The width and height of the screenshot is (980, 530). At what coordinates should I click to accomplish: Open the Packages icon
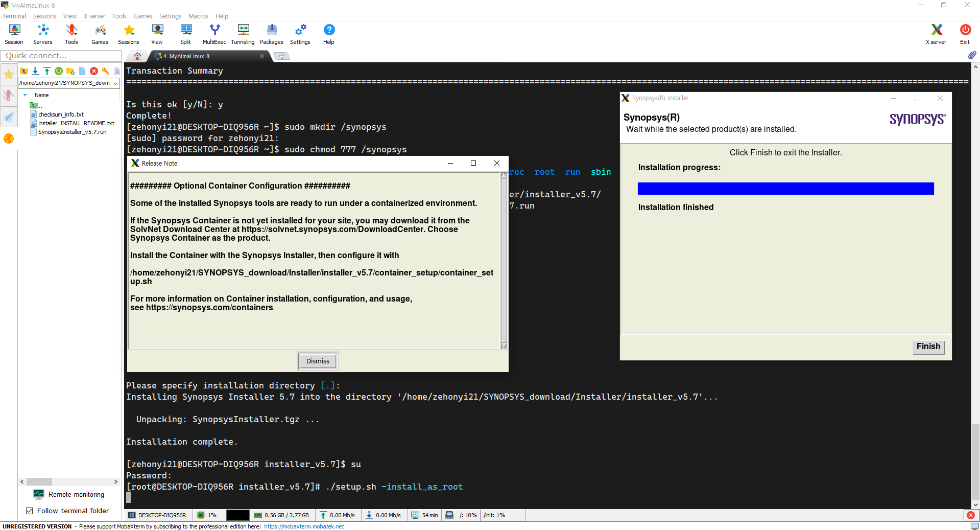[x=272, y=34]
